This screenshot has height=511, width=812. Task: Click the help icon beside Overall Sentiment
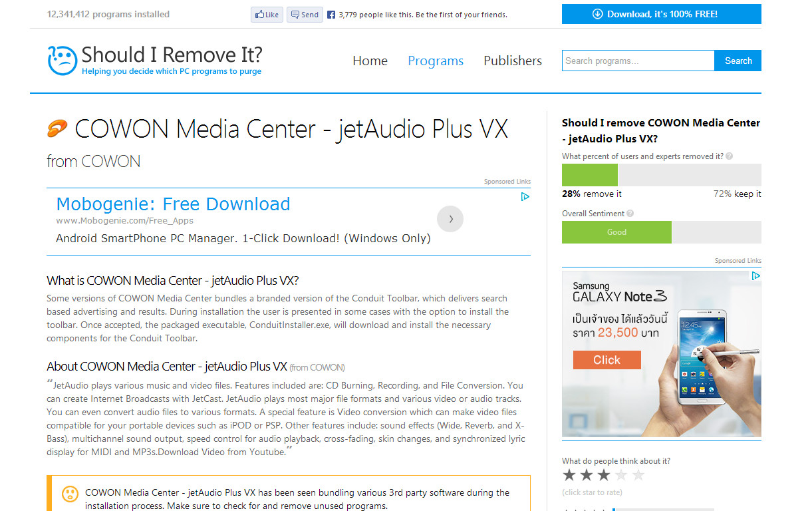630,214
